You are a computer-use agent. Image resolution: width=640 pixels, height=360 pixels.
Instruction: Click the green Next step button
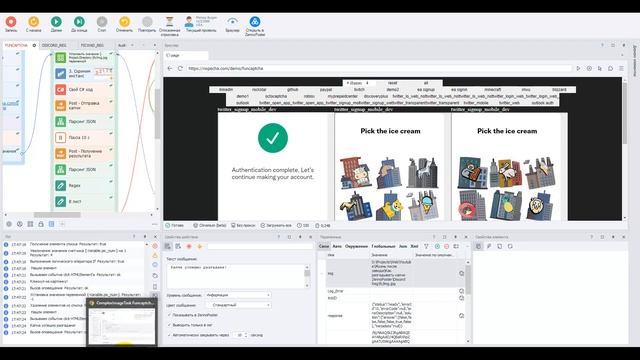tap(56, 22)
